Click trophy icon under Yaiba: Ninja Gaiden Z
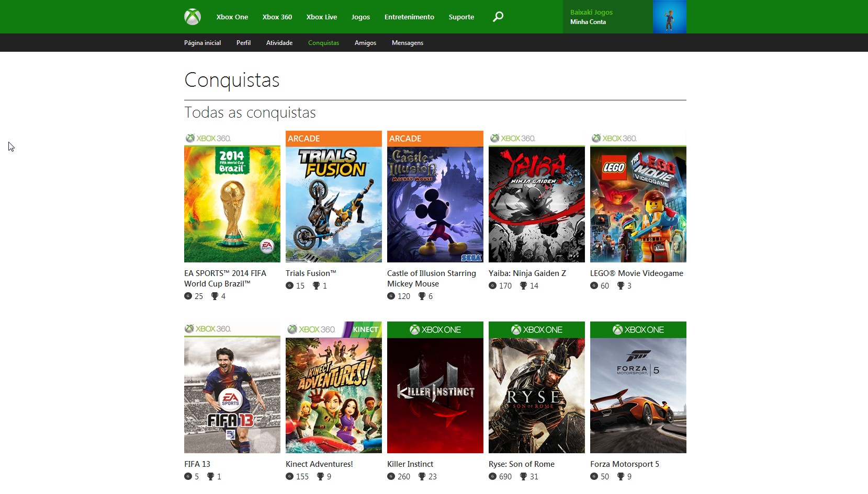Image resolution: width=868 pixels, height=494 pixels. (x=523, y=285)
